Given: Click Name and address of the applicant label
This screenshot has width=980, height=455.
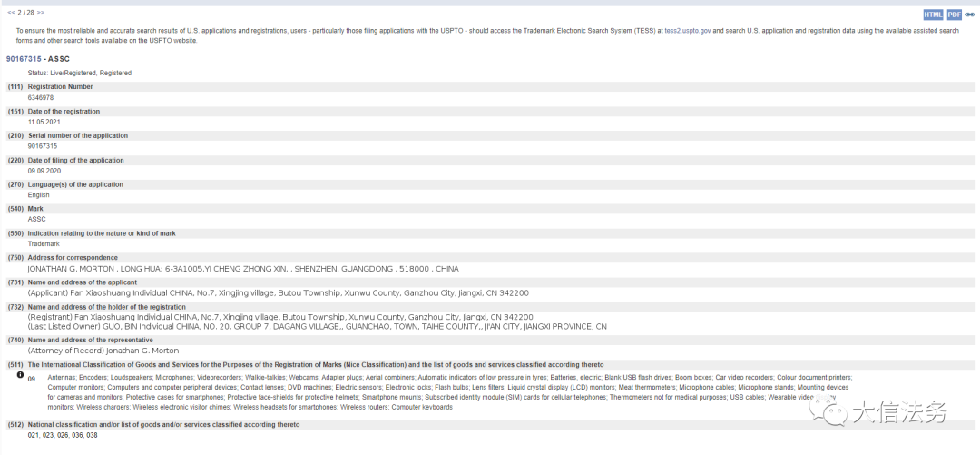Looking at the screenshot, I should (x=83, y=282).
